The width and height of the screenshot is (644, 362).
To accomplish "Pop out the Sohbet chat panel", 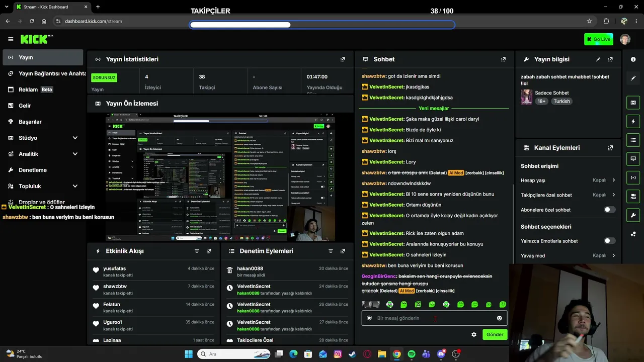I will coord(503,59).
